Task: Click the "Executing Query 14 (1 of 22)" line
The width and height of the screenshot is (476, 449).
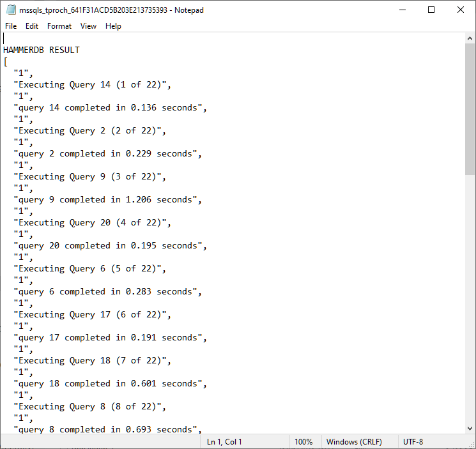Action: [x=93, y=85]
